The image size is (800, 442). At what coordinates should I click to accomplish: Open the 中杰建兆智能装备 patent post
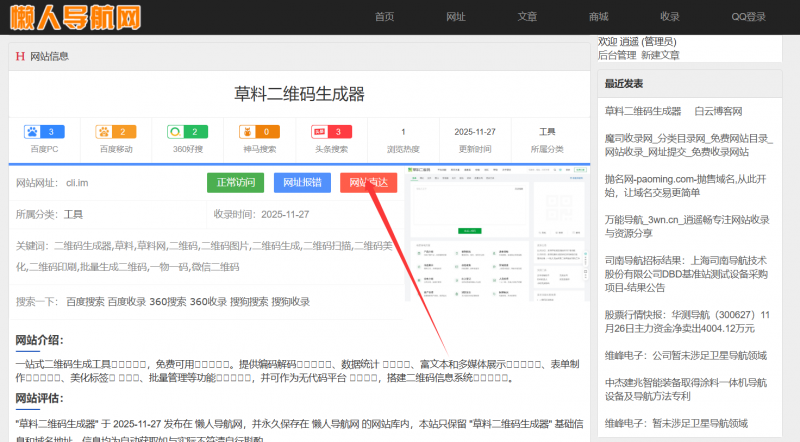(686, 389)
